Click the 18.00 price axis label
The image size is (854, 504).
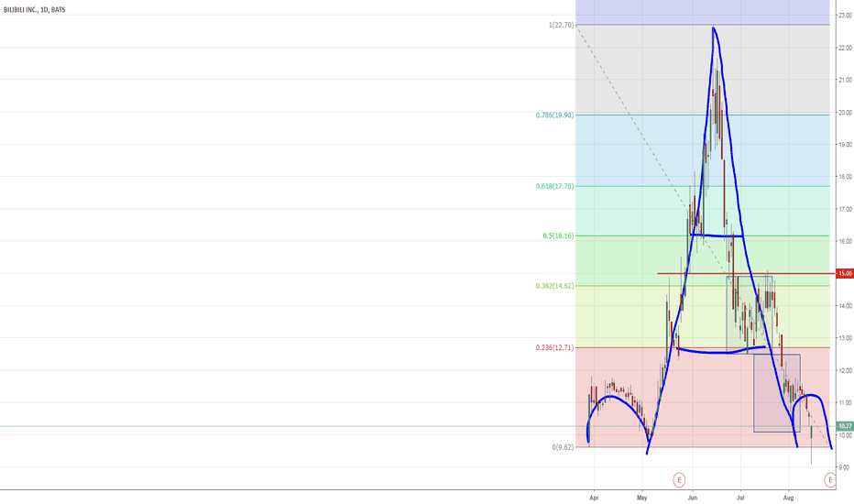tap(845, 177)
